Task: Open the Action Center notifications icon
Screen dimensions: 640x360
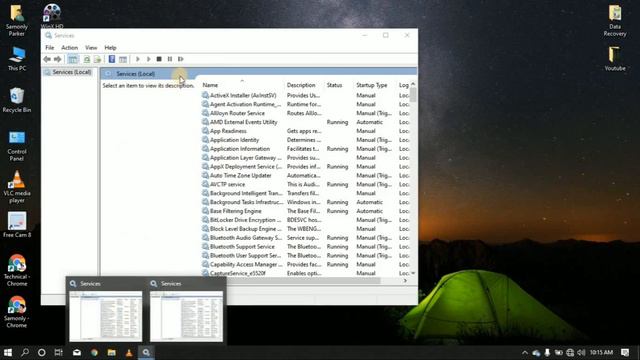Action: tap(625, 352)
